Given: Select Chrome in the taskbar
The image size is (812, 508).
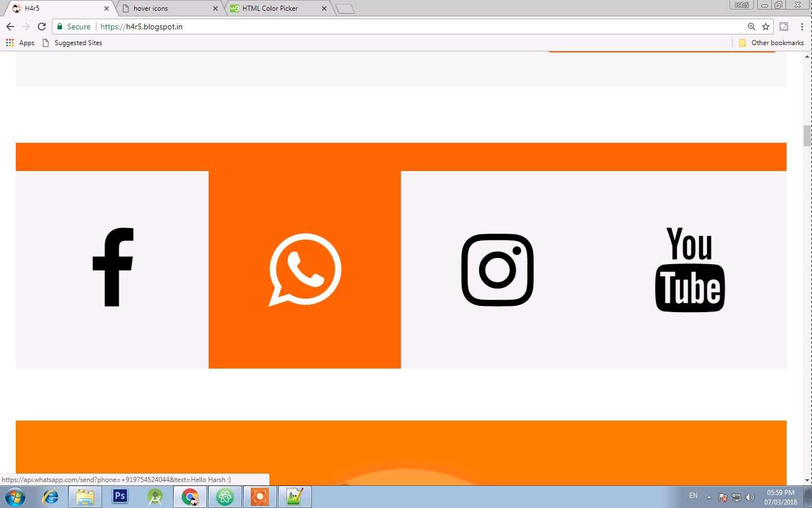Looking at the screenshot, I should [x=190, y=497].
